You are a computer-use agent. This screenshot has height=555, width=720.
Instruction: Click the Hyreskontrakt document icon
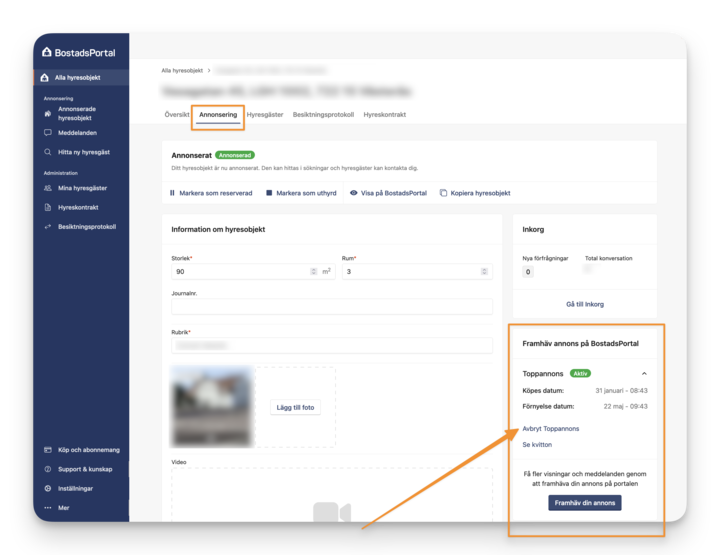[47, 207]
